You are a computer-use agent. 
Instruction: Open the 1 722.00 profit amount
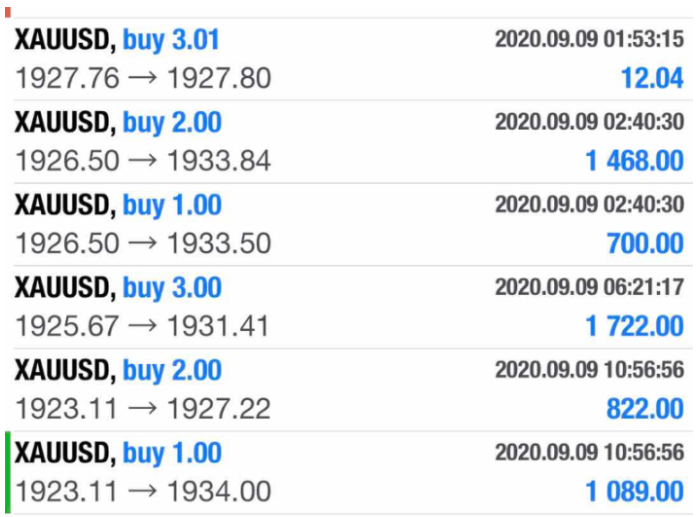[x=635, y=326]
